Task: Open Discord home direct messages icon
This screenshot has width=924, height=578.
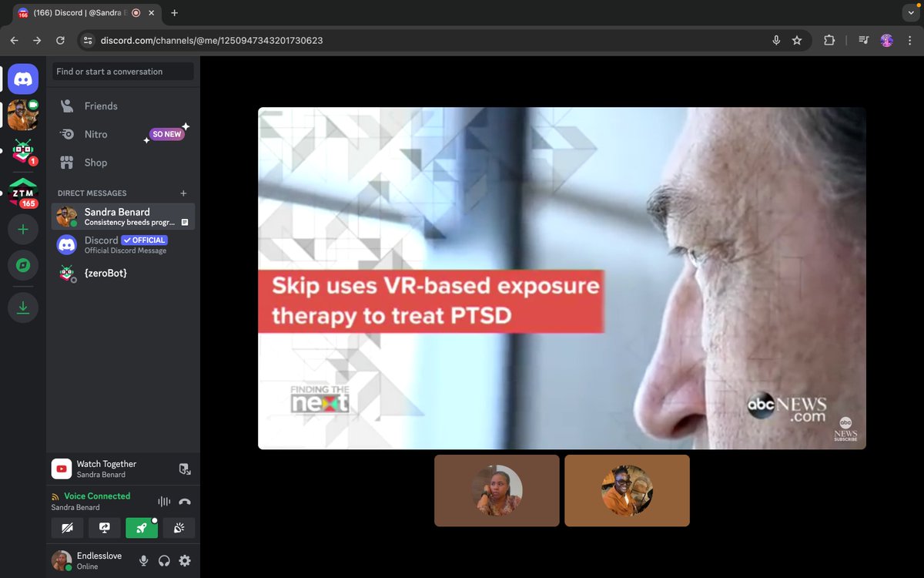Action: click(x=23, y=79)
